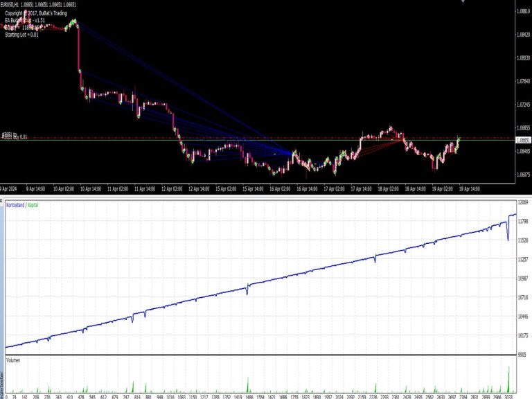Click the EURUSD,H1 chart title text
532x399 pixels.
[9, 5]
